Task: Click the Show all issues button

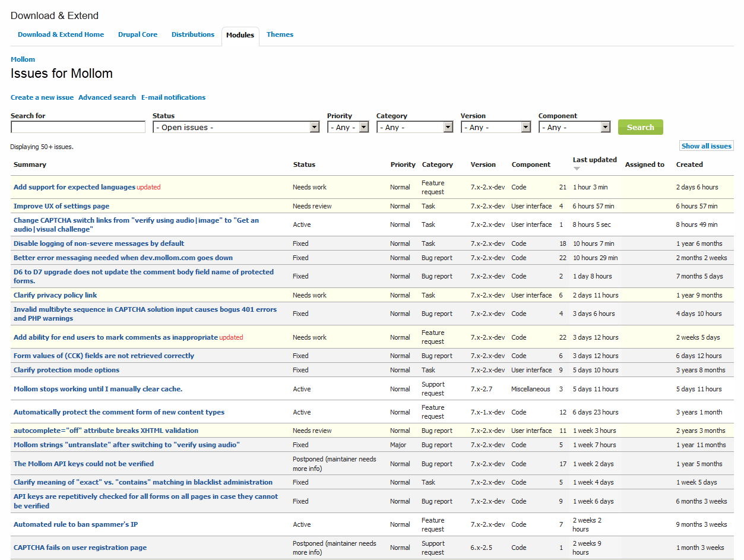Action: pyautogui.click(x=706, y=145)
